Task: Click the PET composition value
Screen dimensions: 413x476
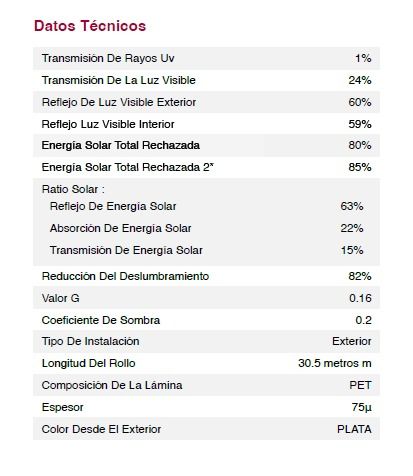Action: point(360,385)
